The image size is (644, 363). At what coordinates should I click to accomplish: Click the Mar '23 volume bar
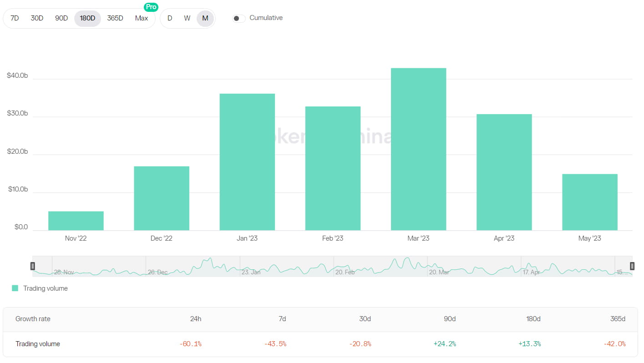point(418,149)
